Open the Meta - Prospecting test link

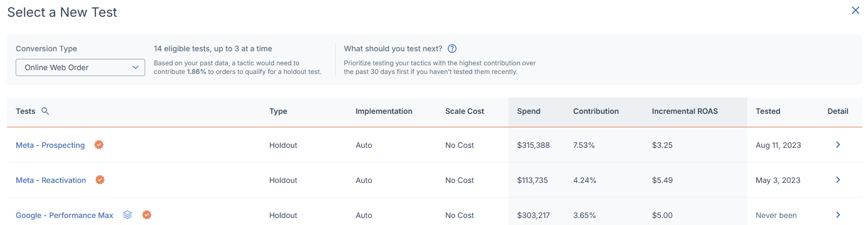[50, 145]
